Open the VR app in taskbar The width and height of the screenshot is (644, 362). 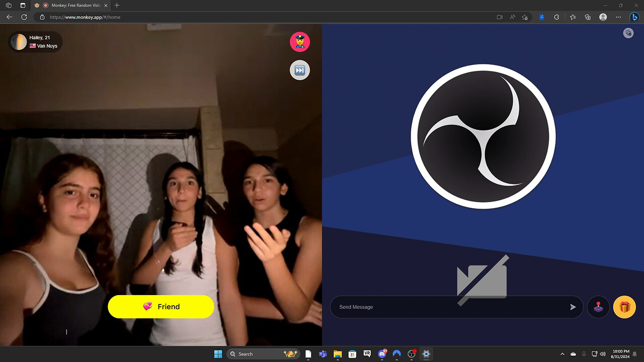367,354
